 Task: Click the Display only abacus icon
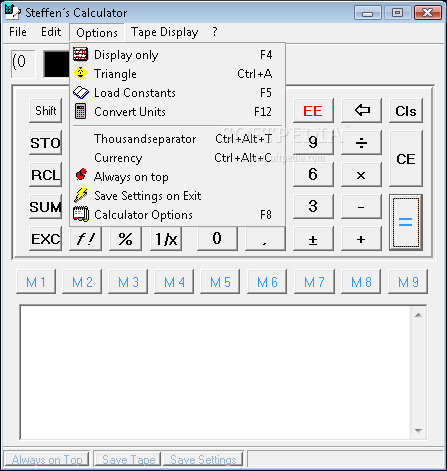click(80, 54)
